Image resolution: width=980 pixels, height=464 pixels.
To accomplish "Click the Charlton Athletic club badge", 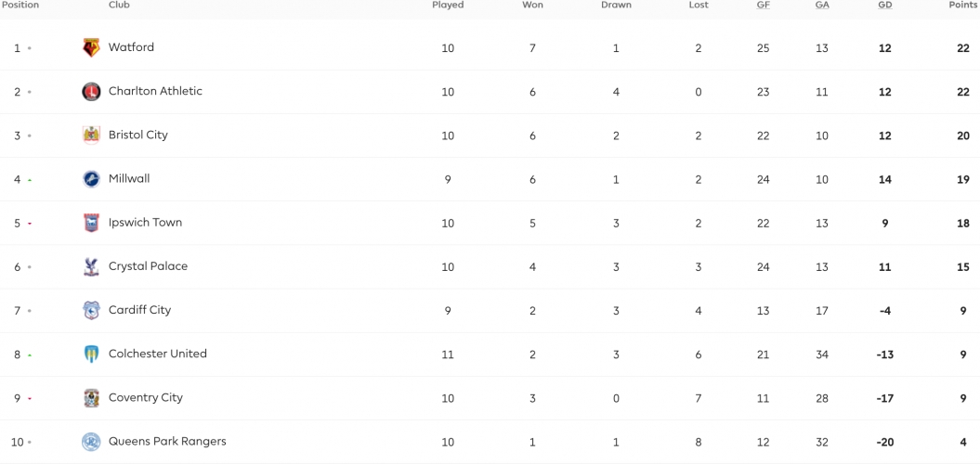I will tap(91, 91).
